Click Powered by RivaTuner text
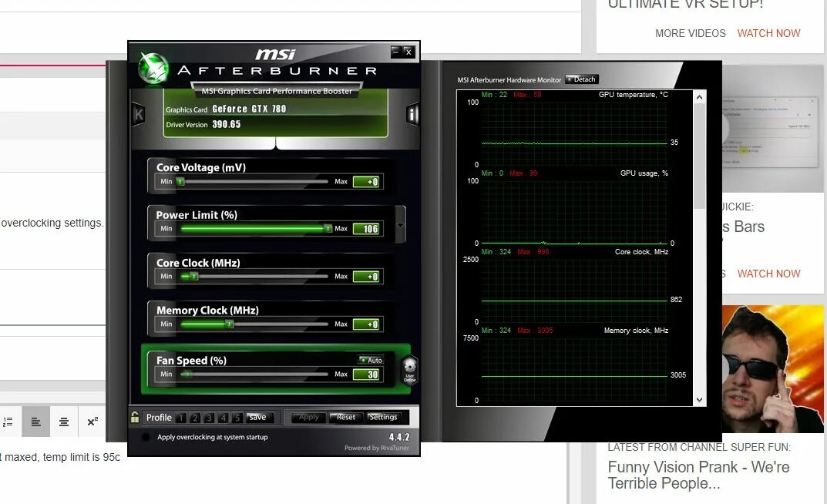Viewport: 827px width, 504px height. tap(377, 448)
